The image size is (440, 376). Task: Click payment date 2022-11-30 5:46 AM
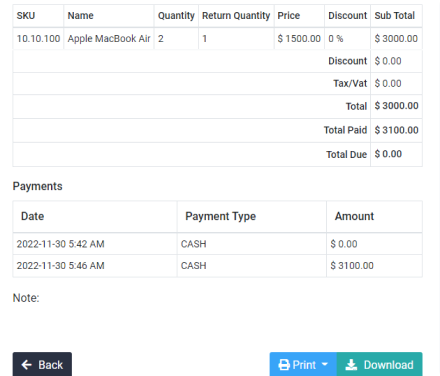pyautogui.click(x=61, y=266)
